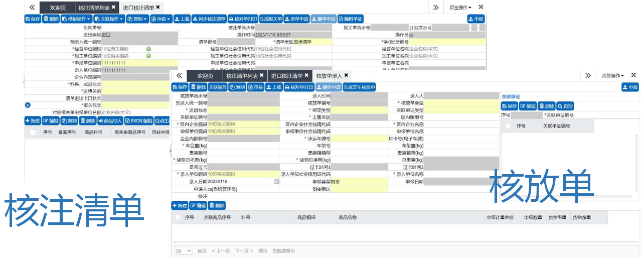Click 核对单打印 in the 核放单 toolbar

(299, 87)
